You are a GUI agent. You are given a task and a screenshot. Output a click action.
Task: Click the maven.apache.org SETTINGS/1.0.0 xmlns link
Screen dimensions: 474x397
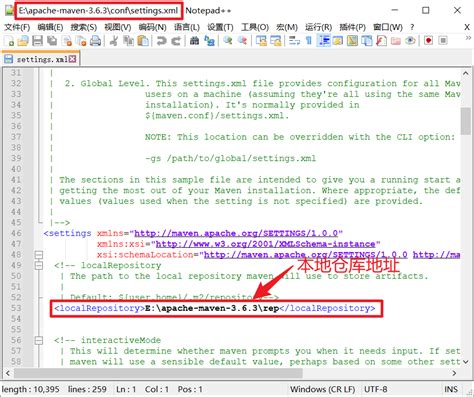236,233
